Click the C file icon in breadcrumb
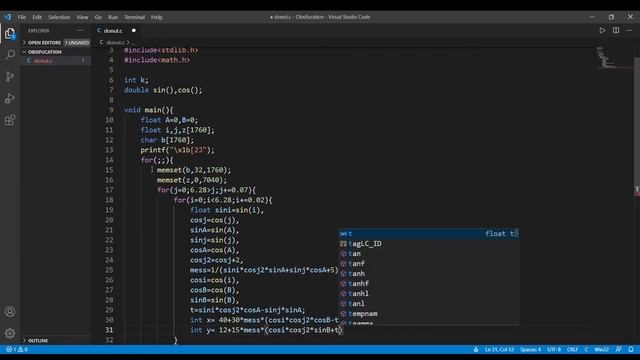 [x=101, y=42]
